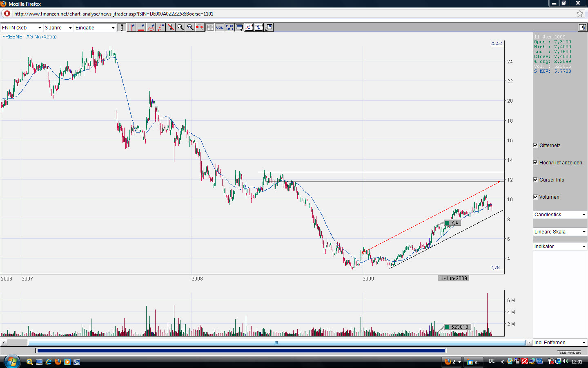Click the S MOV: 5,7733 readout

pos(552,71)
